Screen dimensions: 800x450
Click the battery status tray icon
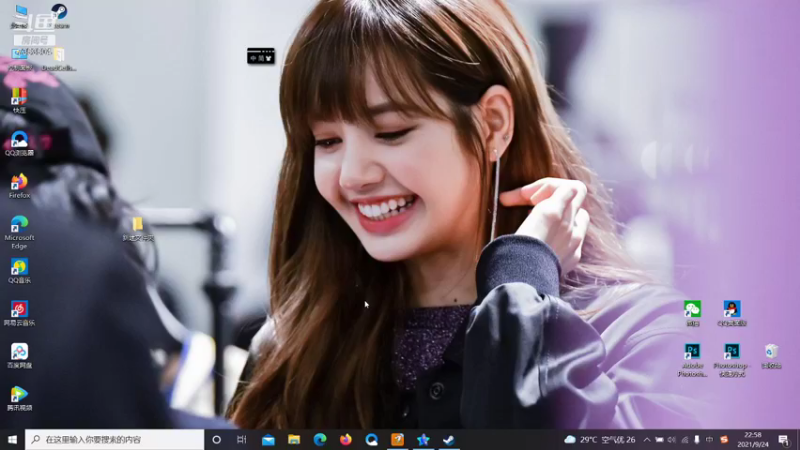pos(659,439)
